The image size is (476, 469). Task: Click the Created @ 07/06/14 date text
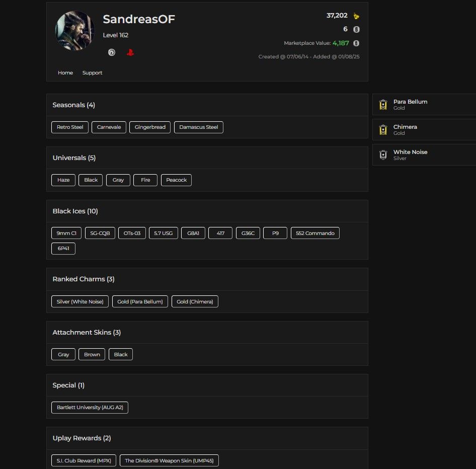(x=283, y=57)
